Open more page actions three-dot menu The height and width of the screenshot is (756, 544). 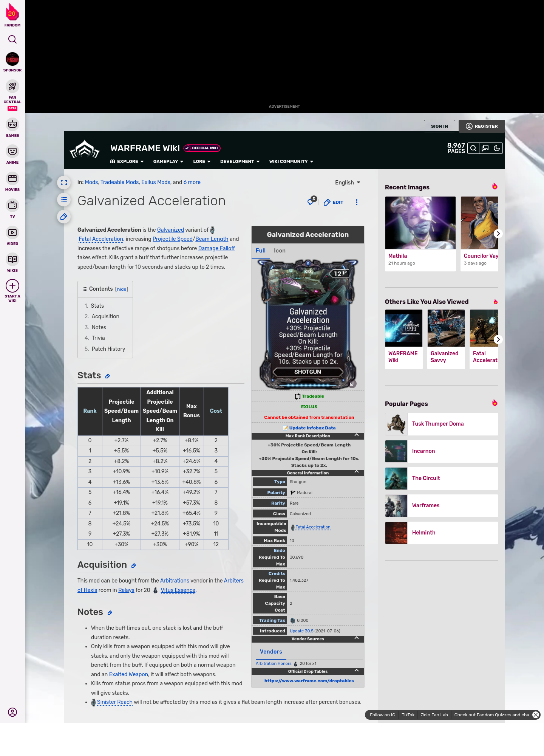pos(357,202)
